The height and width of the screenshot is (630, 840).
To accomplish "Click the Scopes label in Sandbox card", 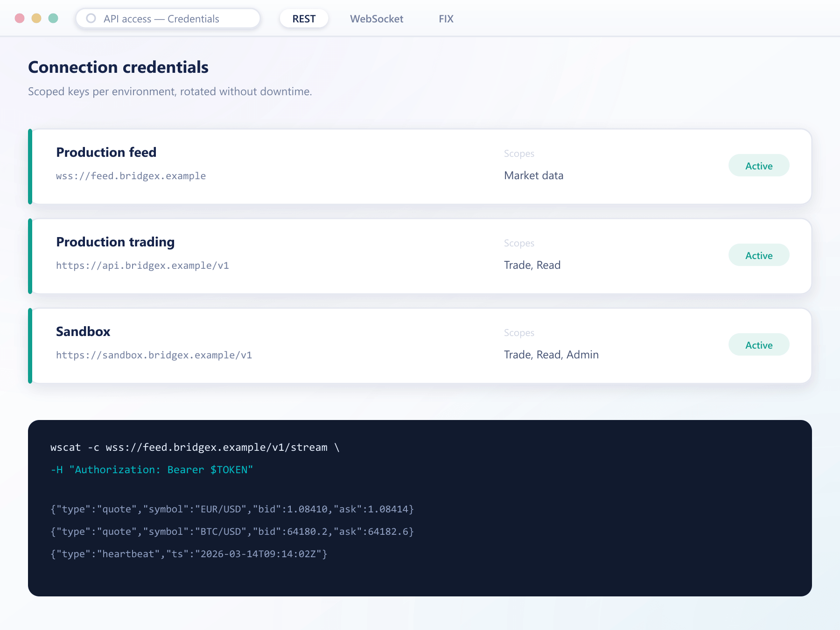I will tap(519, 333).
